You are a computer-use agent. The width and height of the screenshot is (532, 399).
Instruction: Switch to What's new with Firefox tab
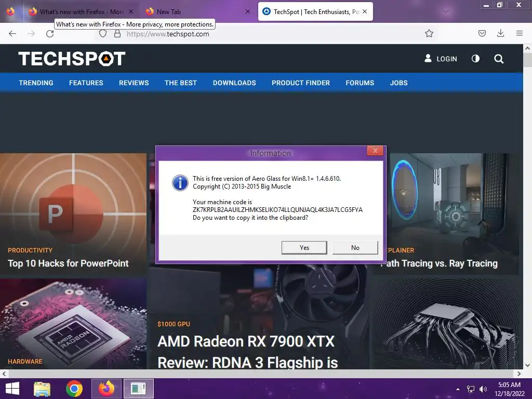coord(81,11)
